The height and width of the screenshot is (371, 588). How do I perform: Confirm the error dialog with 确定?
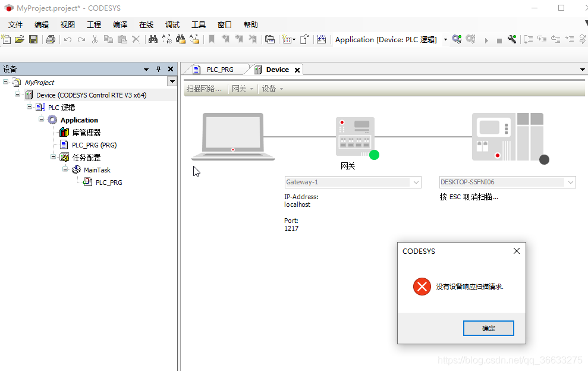pyautogui.click(x=489, y=328)
